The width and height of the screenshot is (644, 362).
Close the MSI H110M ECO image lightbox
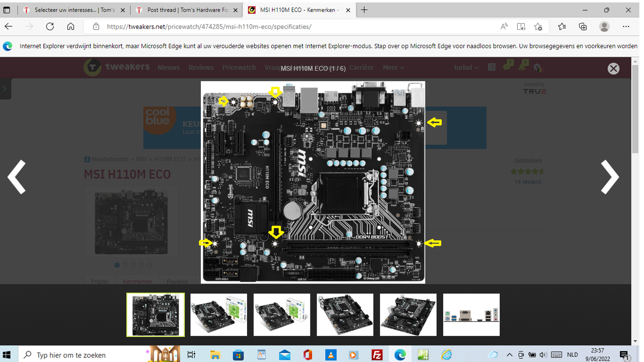tap(613, 69)
